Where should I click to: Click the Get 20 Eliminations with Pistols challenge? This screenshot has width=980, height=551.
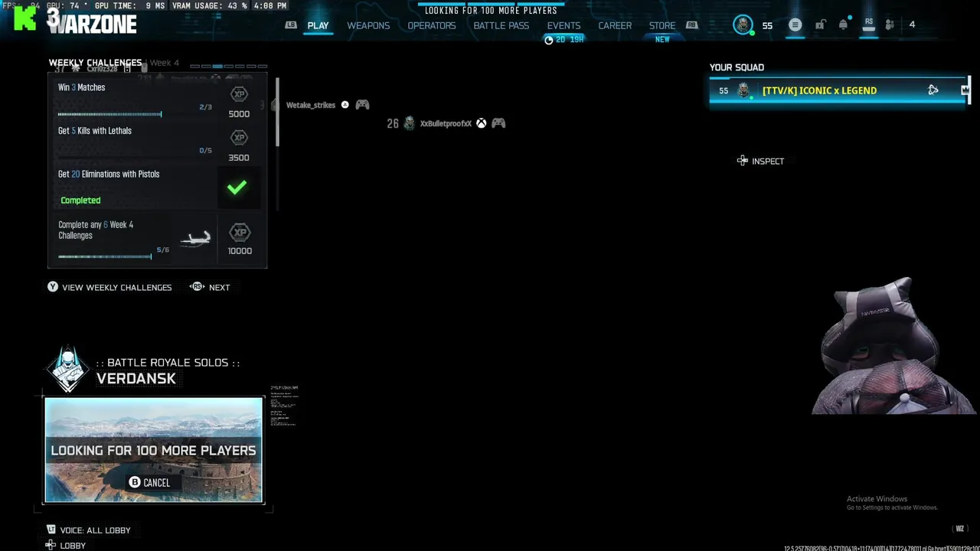pyautogui.click(x=157, y=187)
